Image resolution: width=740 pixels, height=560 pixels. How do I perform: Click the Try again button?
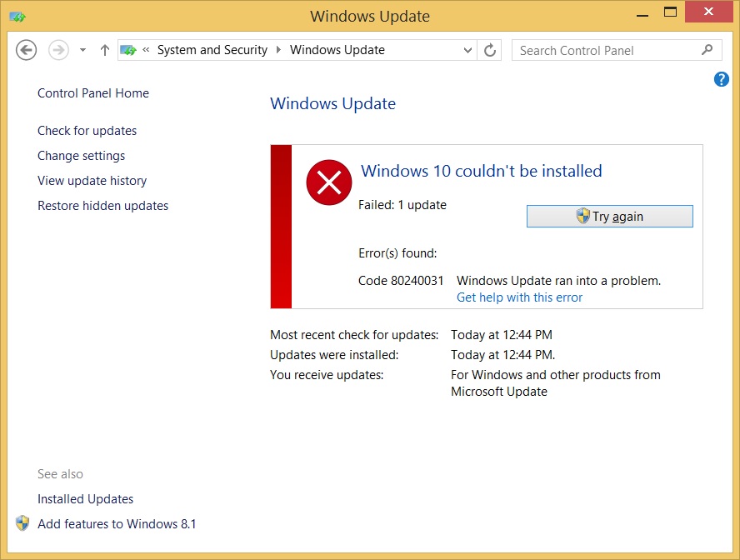pyautogui.click(x=610, y=216)
